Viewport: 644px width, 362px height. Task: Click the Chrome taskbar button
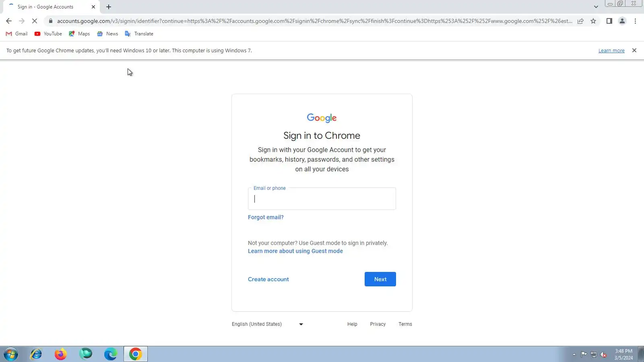coord(136,354)
